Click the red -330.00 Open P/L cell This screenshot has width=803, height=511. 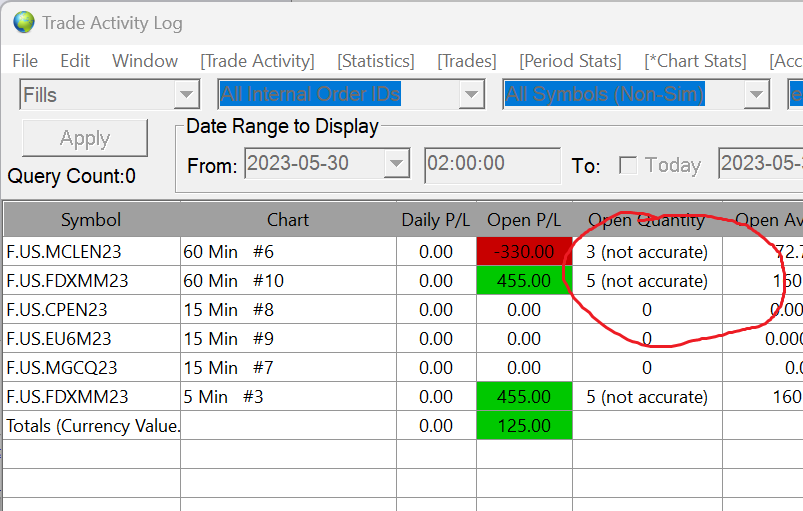(524, 251)
